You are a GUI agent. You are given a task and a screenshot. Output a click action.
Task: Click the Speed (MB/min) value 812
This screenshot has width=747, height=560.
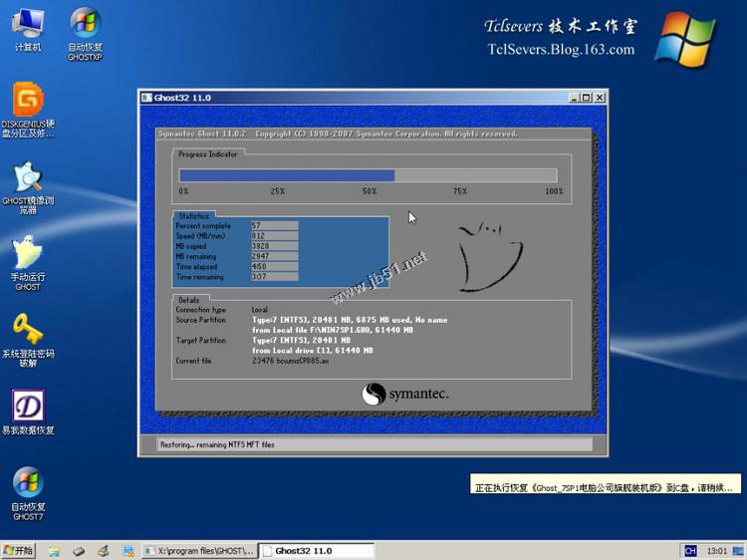click(x=275, y=236)
